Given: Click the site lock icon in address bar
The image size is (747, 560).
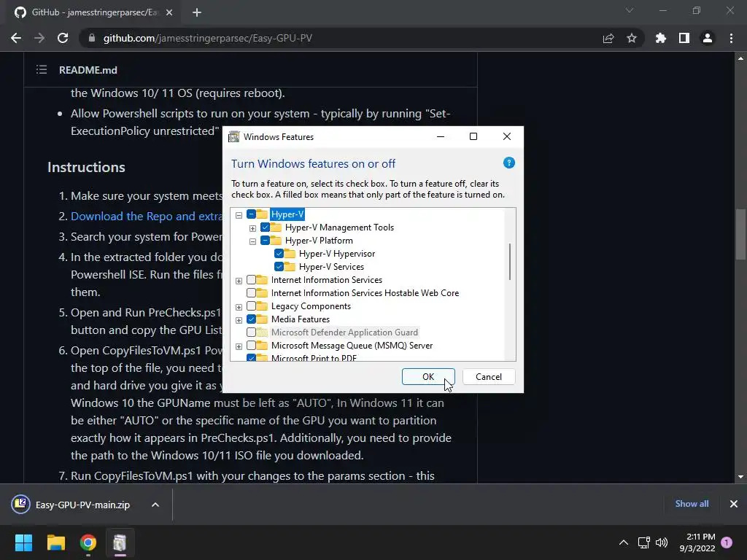Looking at the screenshot, I should click(92, 38).
